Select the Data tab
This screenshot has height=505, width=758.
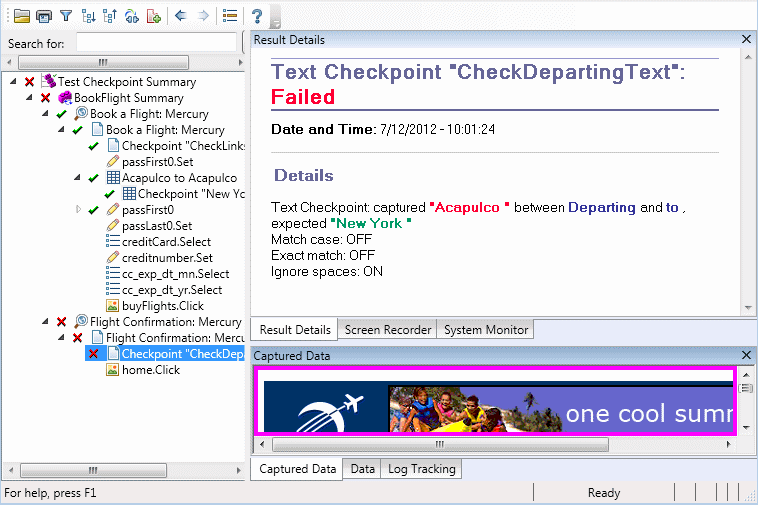click(x=362, y=469)
